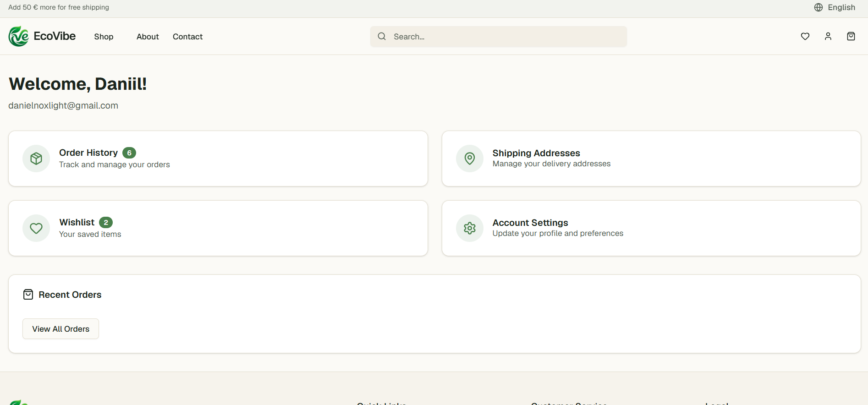The height and width of the screenshot is (405, 868).
Task: Click the 'Welcome, Daniil!' heading
Action: point(77,84)
